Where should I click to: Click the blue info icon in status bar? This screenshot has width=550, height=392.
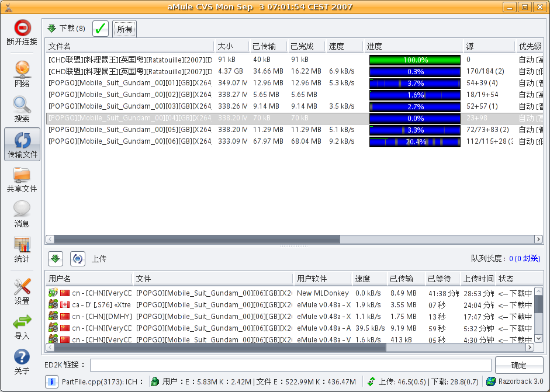[x=51, y=381]
